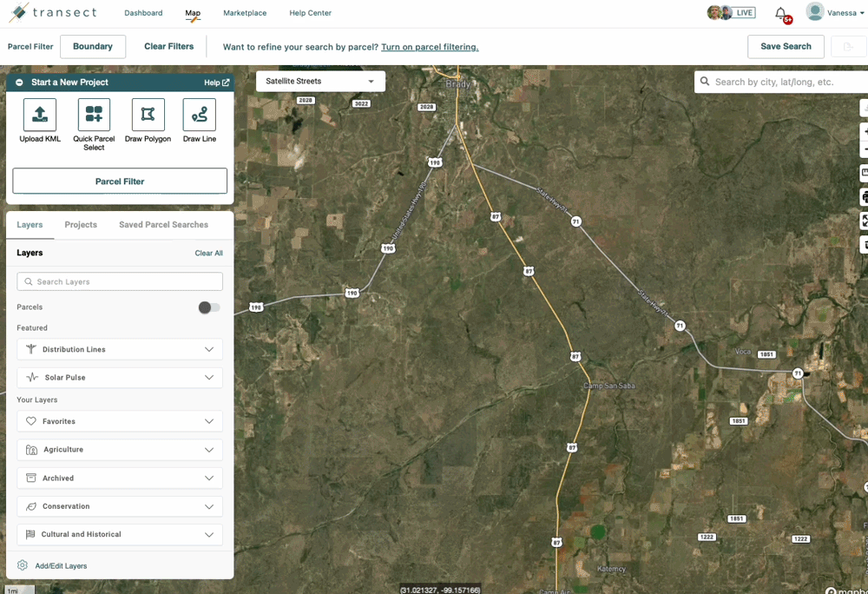
Task: Open the Upload KML tool
Action: pos(40,115)
